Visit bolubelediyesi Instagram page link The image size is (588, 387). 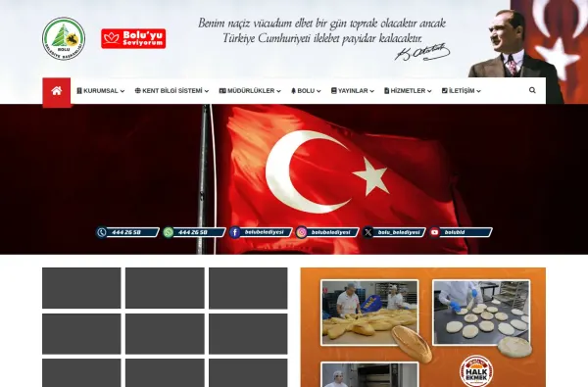pyautogui.click(x=327, y=232)
